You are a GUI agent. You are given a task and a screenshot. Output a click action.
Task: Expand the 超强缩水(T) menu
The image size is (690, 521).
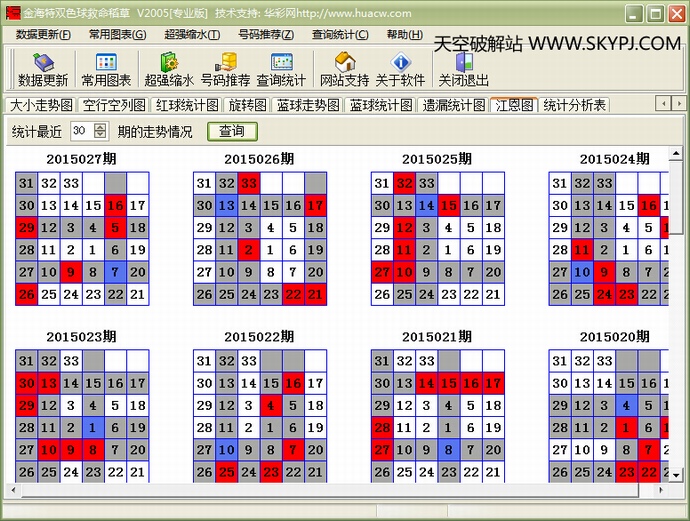(x=192, y=34)
